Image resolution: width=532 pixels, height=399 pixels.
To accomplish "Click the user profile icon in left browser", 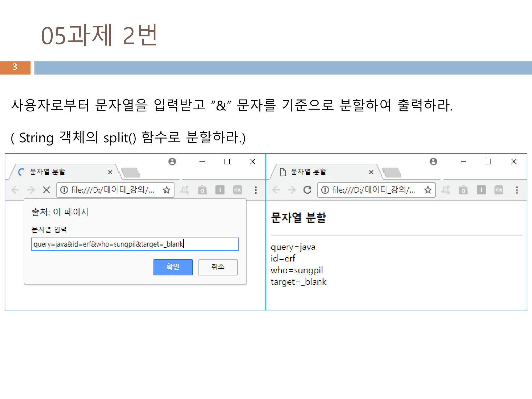I will pyautogui.click(x=172, y=161).
